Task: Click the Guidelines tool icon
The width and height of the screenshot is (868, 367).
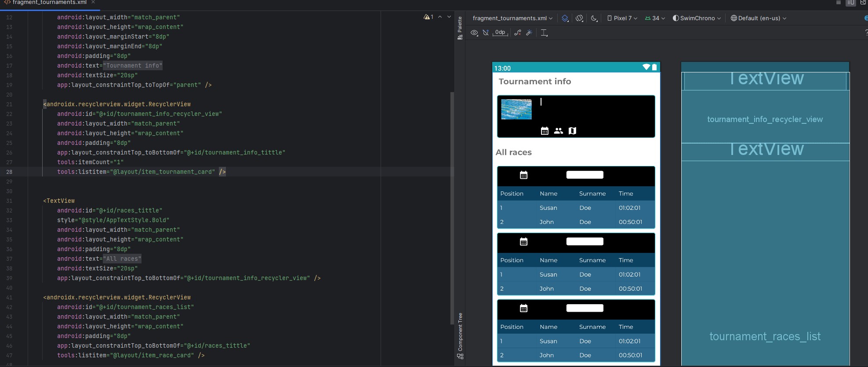Action: 544,32
